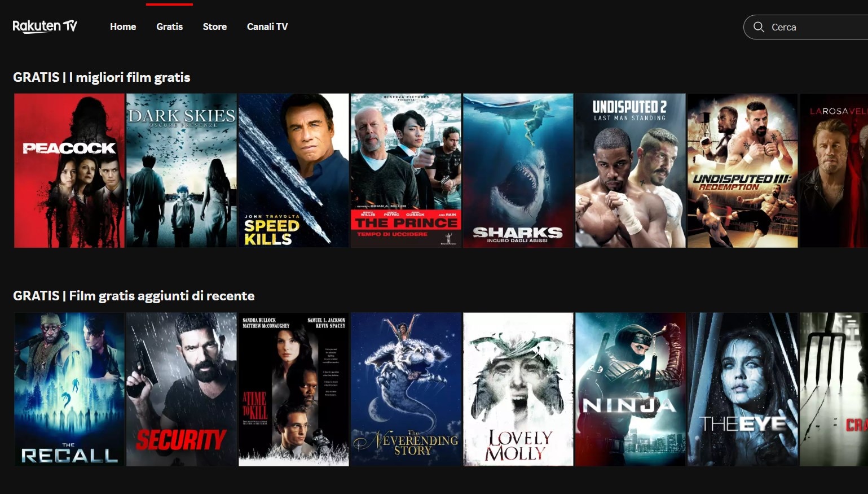Open the 'I migliori film gratis' section heading

pos(102,77)
